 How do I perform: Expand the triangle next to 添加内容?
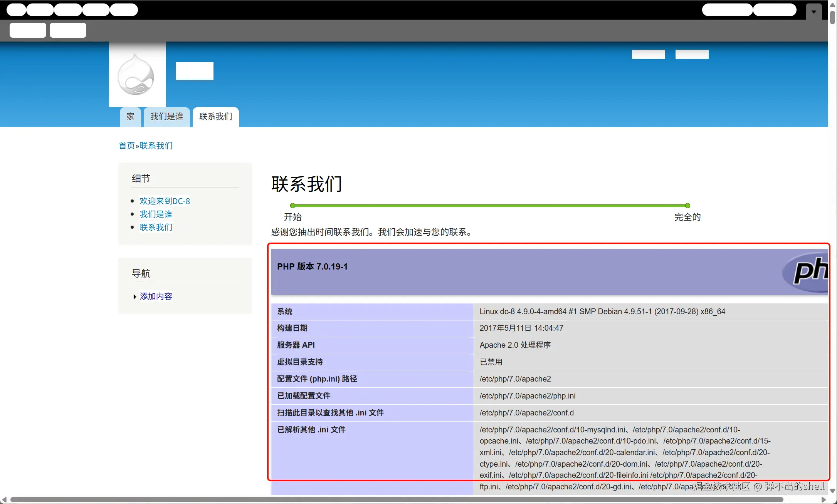134,296
